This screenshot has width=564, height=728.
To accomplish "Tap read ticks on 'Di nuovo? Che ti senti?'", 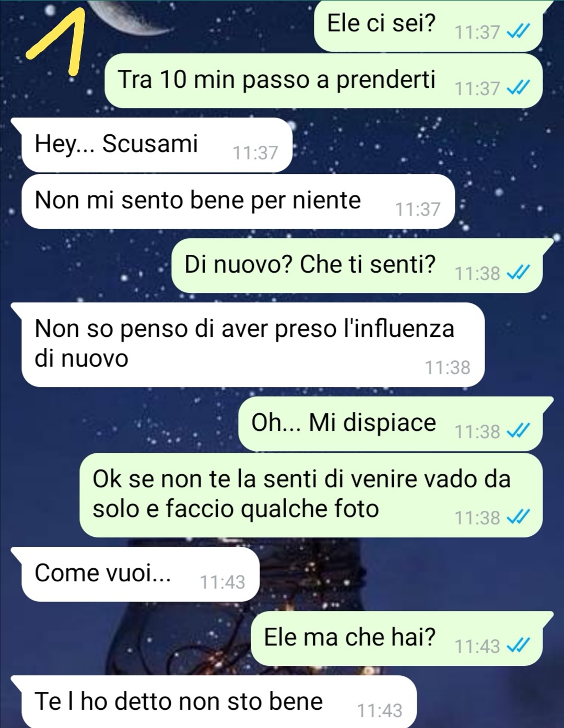I will pyautogui.click(x=519, y=273).
